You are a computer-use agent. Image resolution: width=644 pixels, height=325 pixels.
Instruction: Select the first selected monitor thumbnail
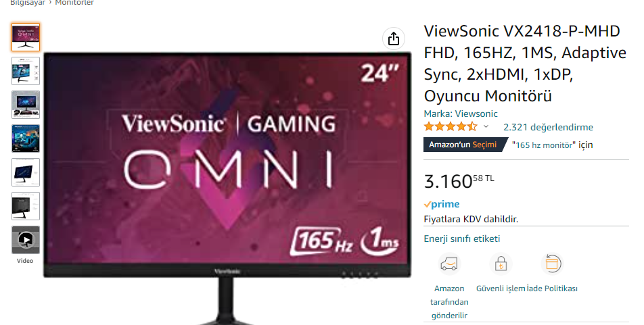[26, 37]
